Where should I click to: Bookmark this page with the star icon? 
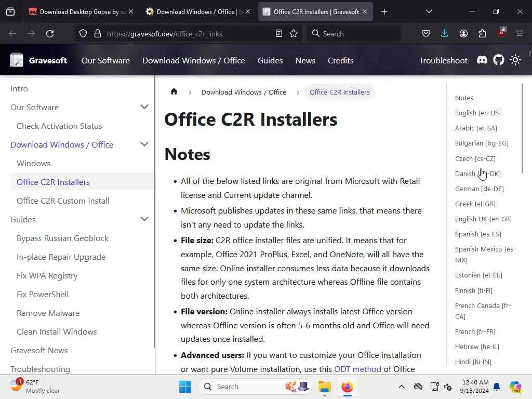(x=294, y=34)
